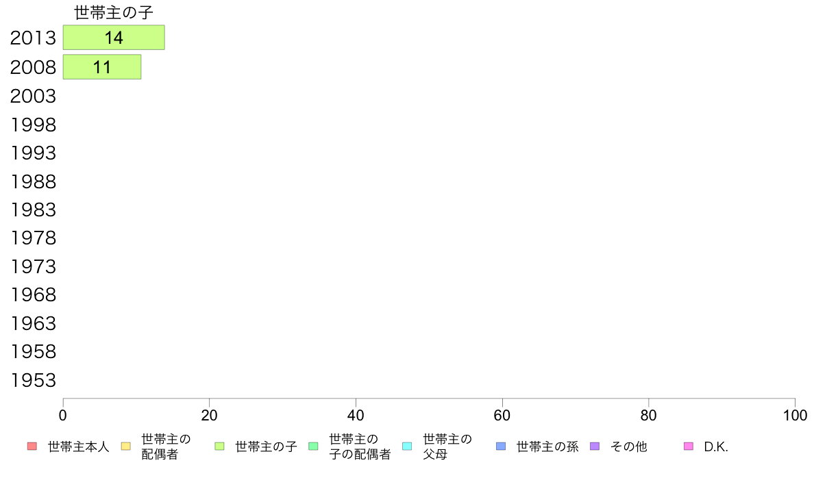
Task: Click the yellow 世帯主の配偶者 legend swatch
Action: [125, 446]
